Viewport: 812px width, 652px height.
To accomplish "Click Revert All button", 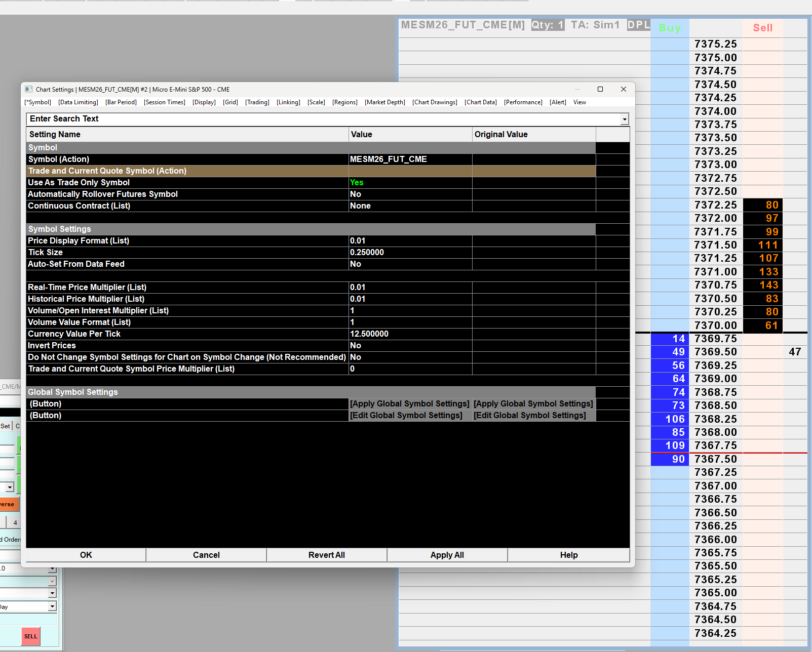I will click(327, 555).
